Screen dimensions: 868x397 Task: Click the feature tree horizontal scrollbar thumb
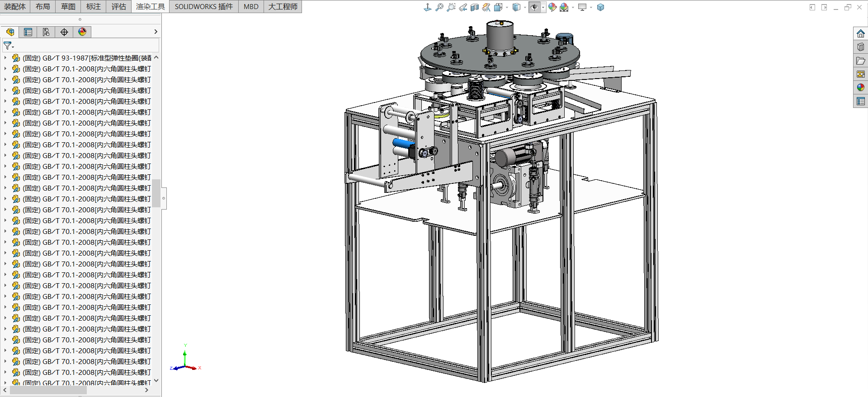48,390
